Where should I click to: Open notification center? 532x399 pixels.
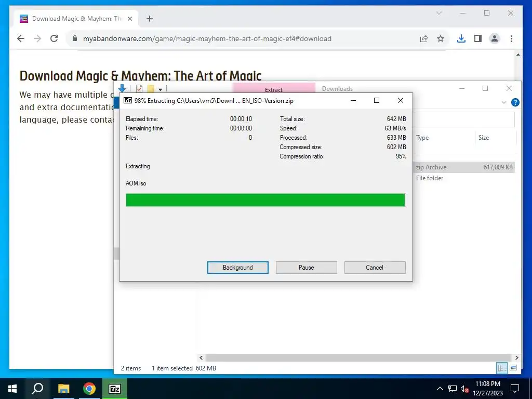(515, 389)
